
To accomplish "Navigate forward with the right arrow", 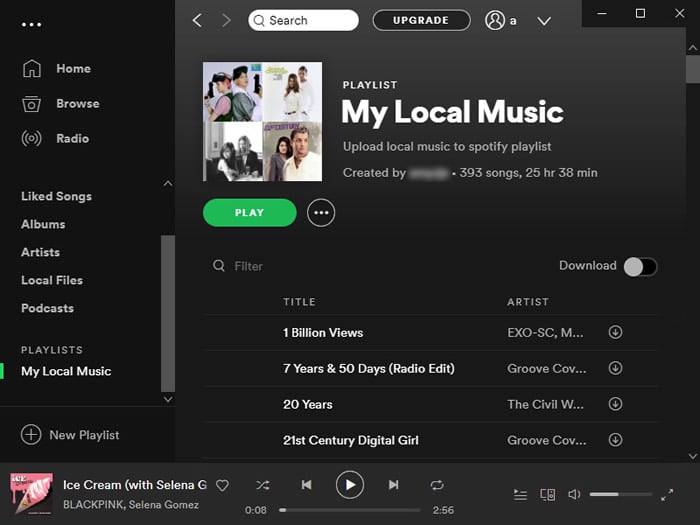I will (227, 20).
